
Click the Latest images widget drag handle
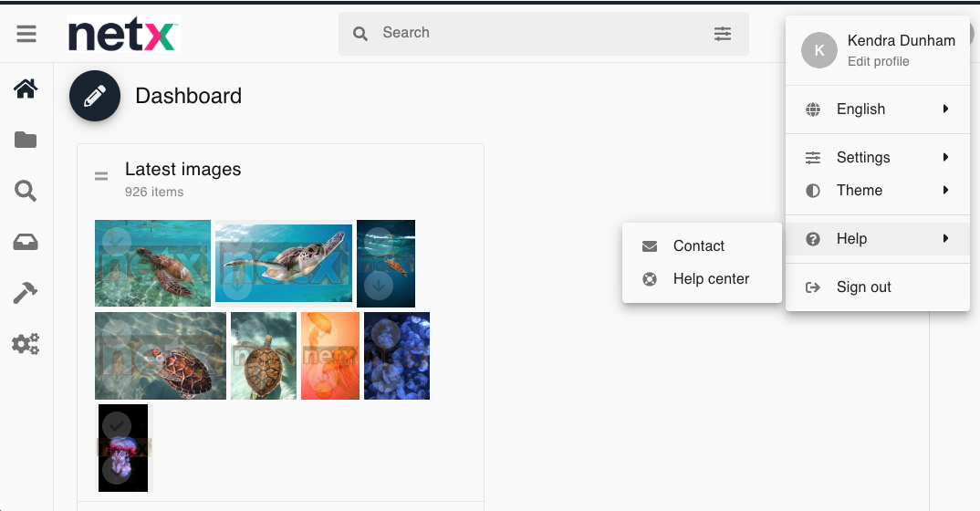(101, 176)
